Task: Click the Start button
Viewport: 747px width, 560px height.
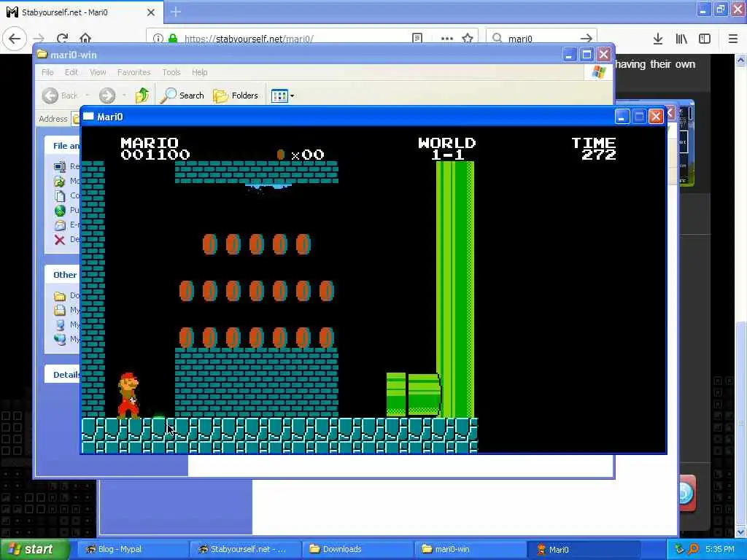Action: tap(34, 549)
